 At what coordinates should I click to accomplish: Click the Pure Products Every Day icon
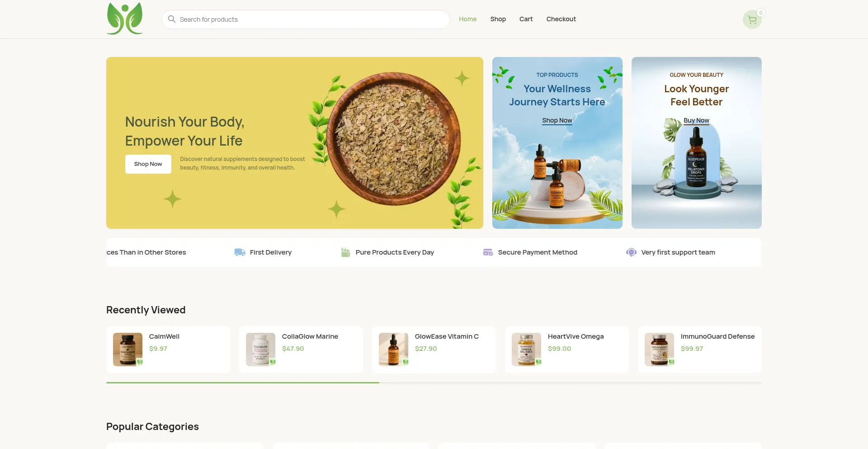[345, 252]
